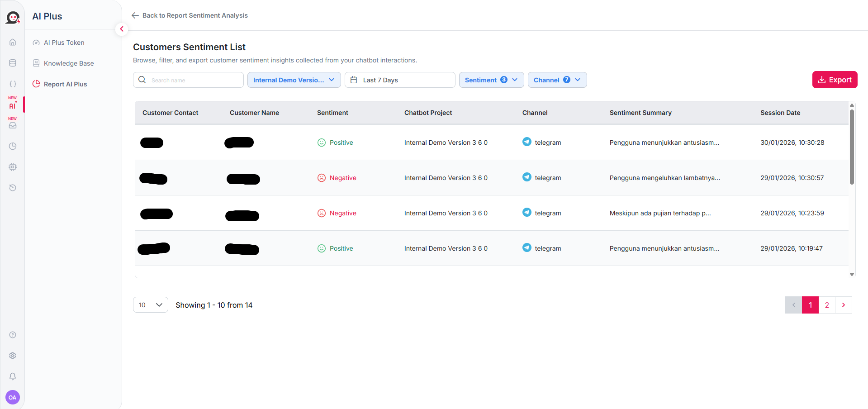Collapse the AI Plus side panel
Viewport: 868px width, 409px height.
tap(121, 29)
